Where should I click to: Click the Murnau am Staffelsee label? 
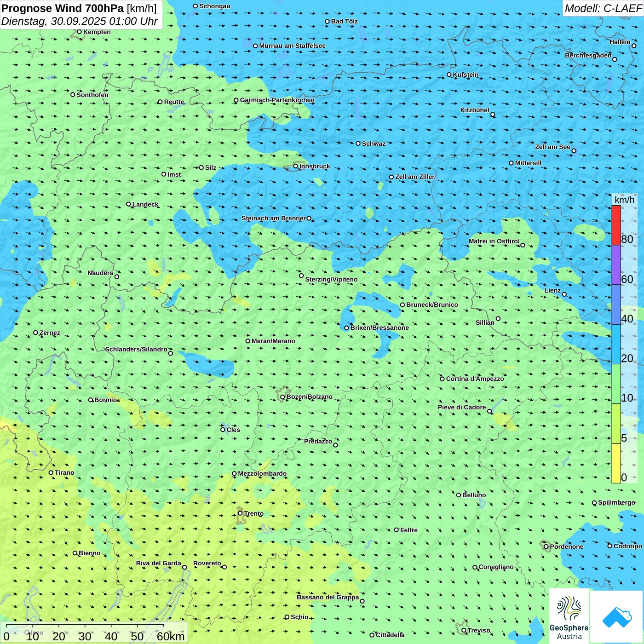pyautogui.click(x=292, y=46)
